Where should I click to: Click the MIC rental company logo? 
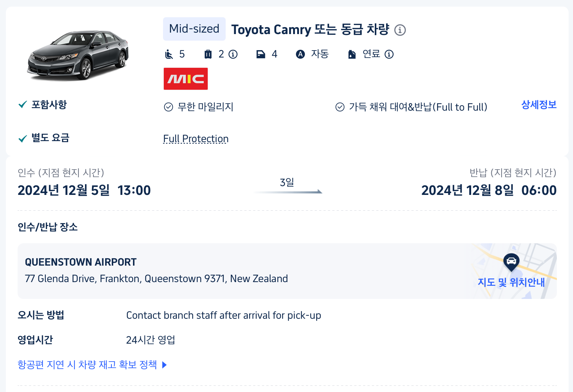(186, 79)
